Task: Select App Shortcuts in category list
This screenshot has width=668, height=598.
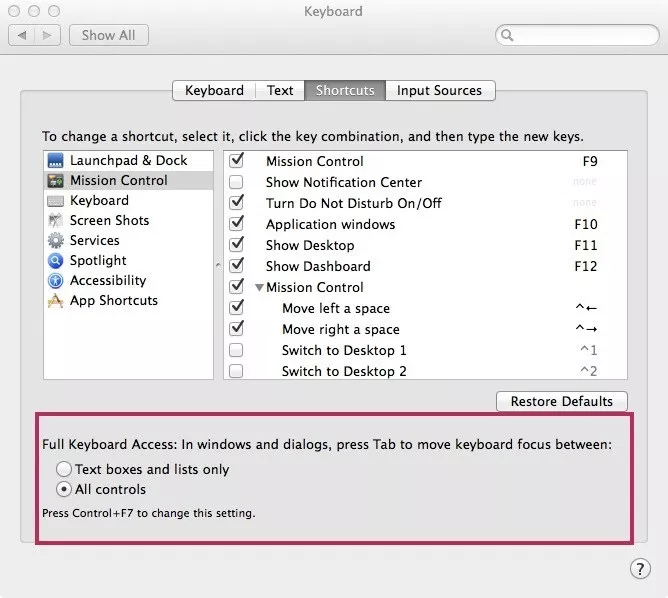Action: tap(128, 301)
